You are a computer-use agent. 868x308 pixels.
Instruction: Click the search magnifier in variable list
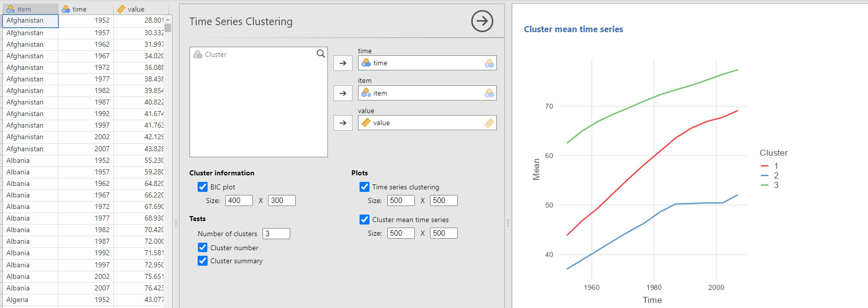tap(320, 54)
